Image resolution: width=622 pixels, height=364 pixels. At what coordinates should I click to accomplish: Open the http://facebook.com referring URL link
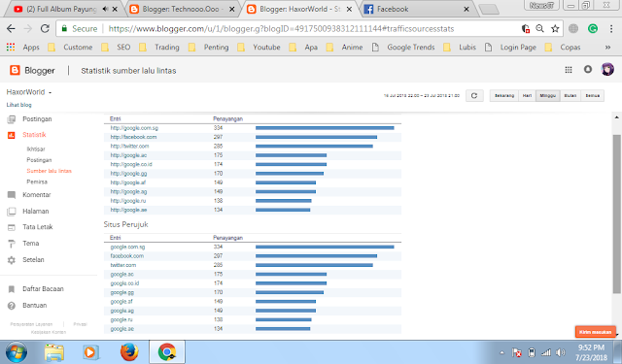click(133, 137)
